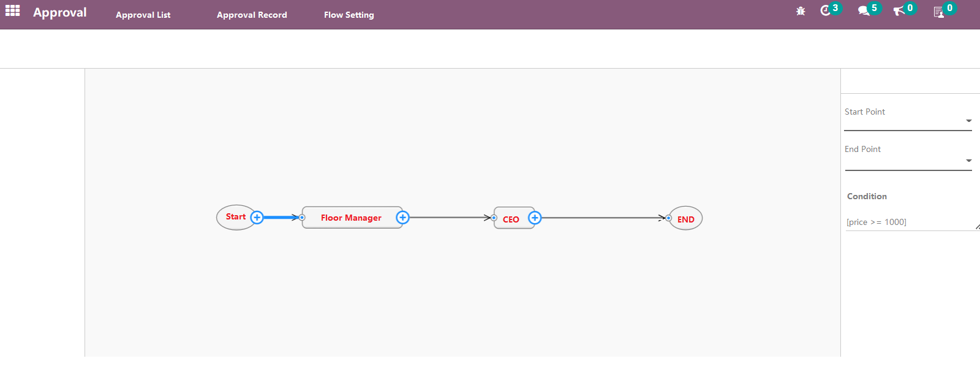Select the Floor Manager node
Screen dimensions: 980x369
click(x=351, y=218)
